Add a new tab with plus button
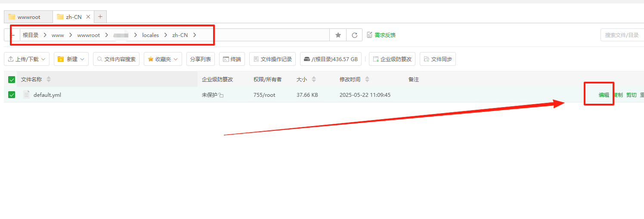 tap(100, 17)
